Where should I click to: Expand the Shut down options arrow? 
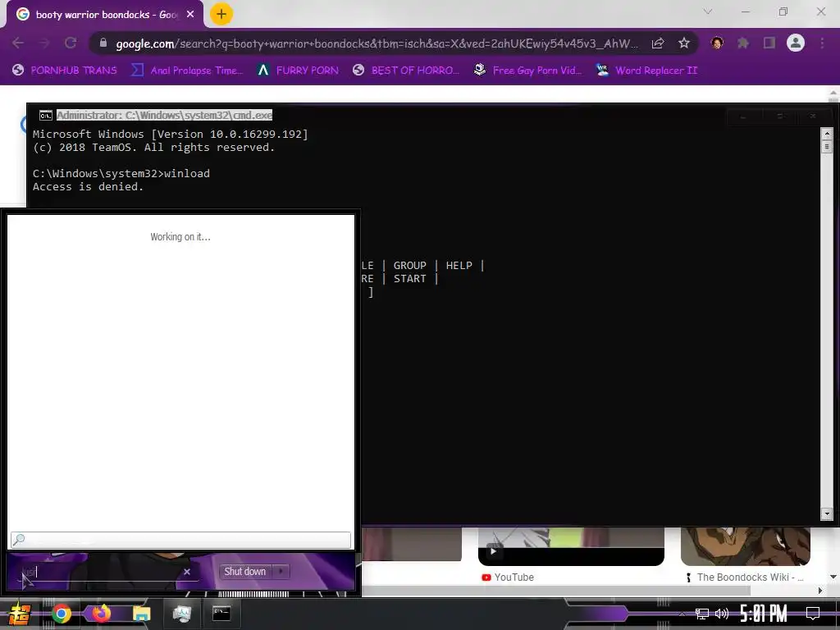point(281,572)
